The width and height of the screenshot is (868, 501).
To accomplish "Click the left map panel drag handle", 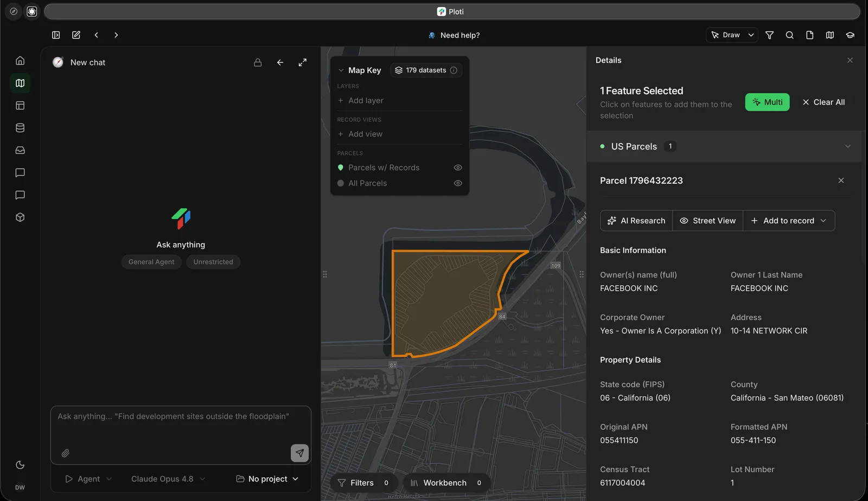I will coord(325,274).
